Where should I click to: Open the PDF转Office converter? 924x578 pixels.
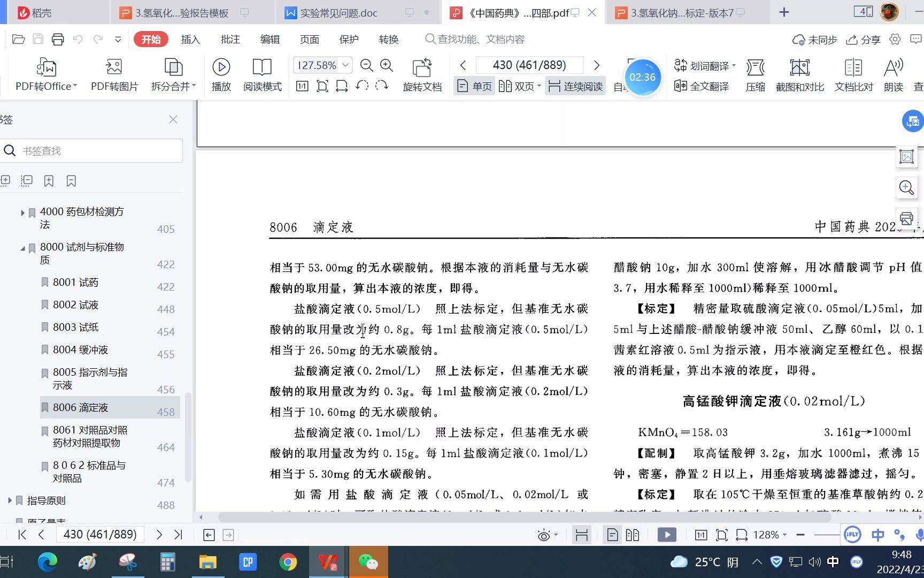(46, 75)
